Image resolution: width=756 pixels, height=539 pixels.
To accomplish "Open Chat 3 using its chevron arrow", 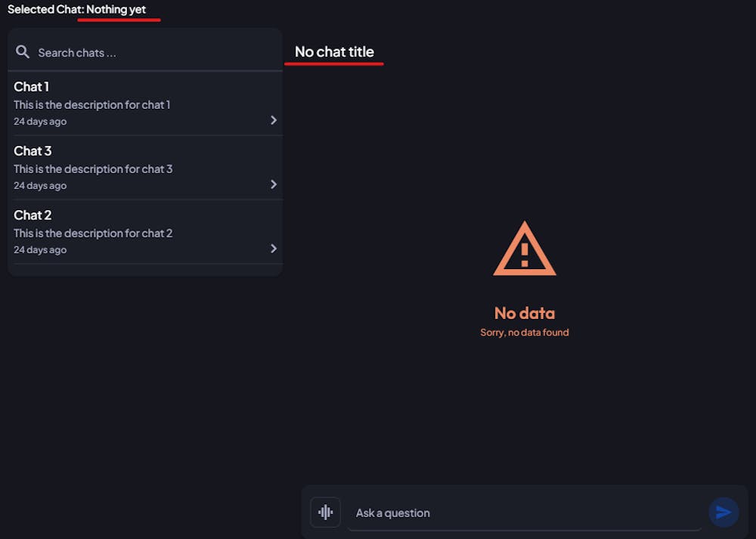I will (x=274, y=184).
